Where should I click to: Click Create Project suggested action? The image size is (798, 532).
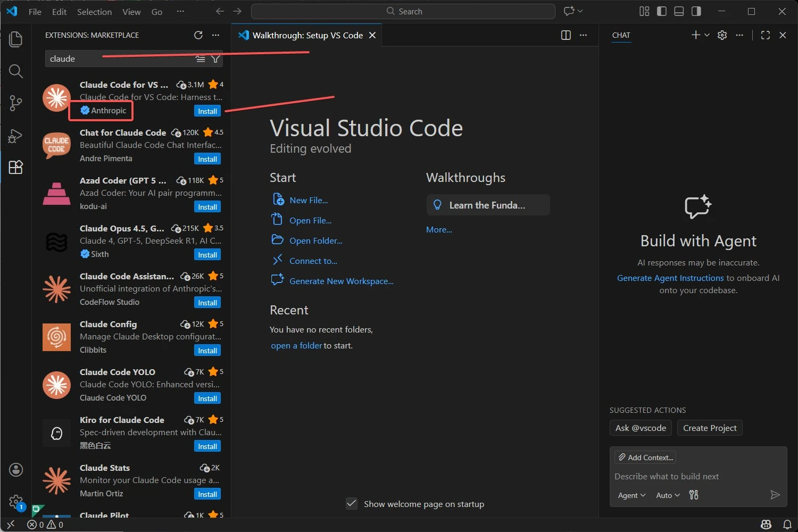710,428
